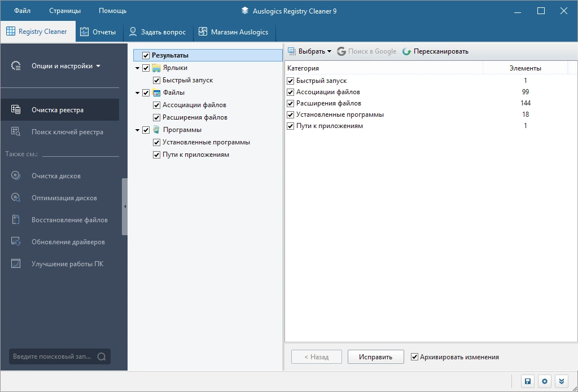The height and width of the screenshot is (392, 578).
Task: Click the Оптимизация дисков icon
Action: click(x=16, y=198)
